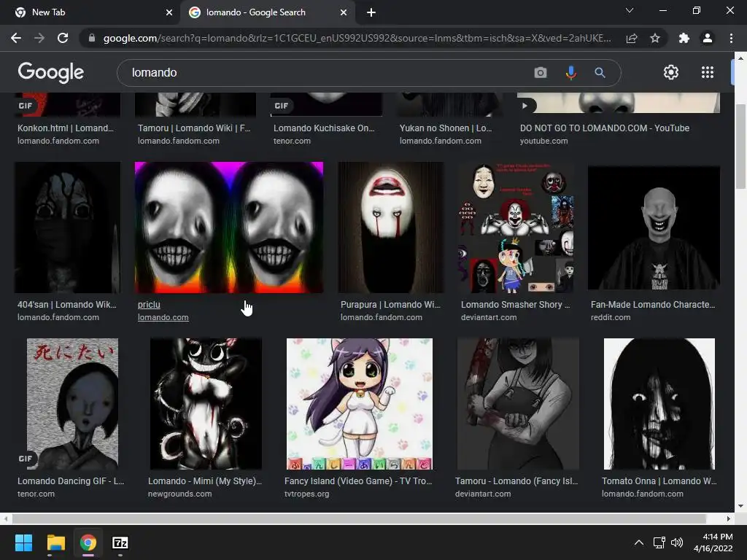Share this page icon in address bar

632,38
